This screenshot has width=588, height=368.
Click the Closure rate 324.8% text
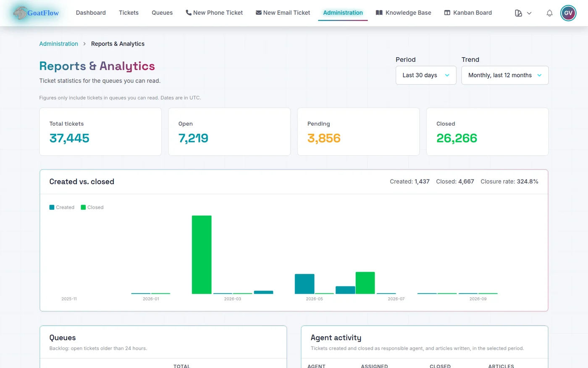pyautogui.click(x=509, y=182)
